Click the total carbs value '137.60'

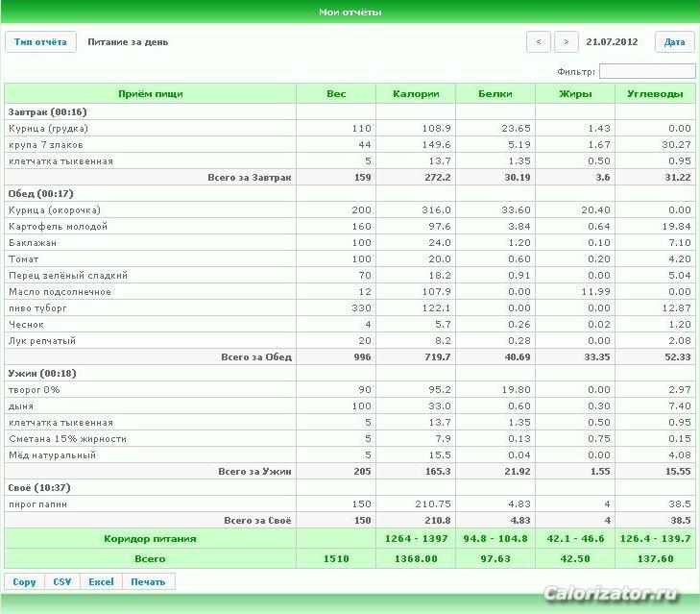click(x=656, y=559)
